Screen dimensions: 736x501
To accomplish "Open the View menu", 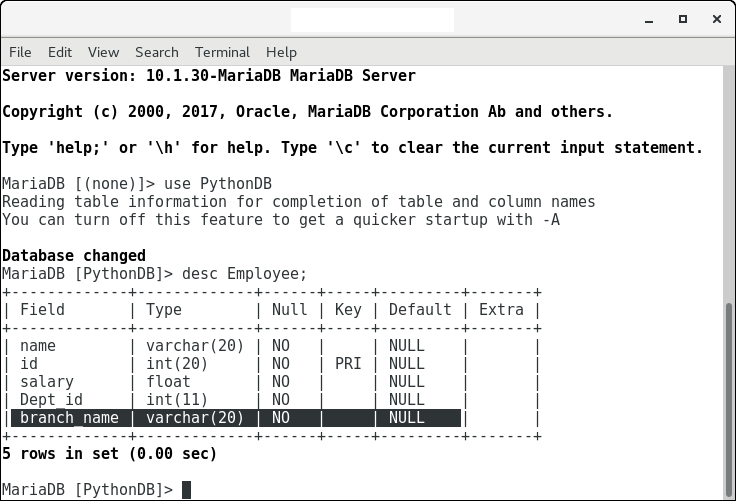I will pos(103,52).
